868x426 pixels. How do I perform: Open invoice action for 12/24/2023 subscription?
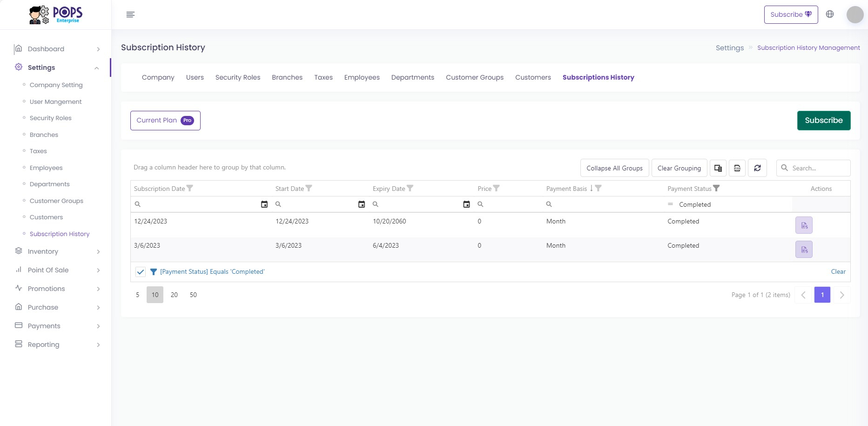pos(804,225)
